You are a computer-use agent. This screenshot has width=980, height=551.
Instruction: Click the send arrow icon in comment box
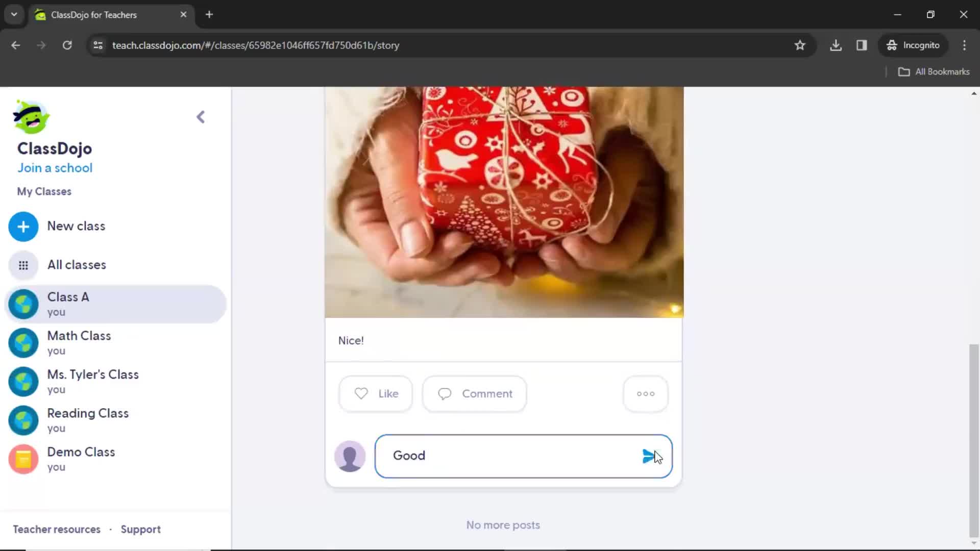point(648,456)
